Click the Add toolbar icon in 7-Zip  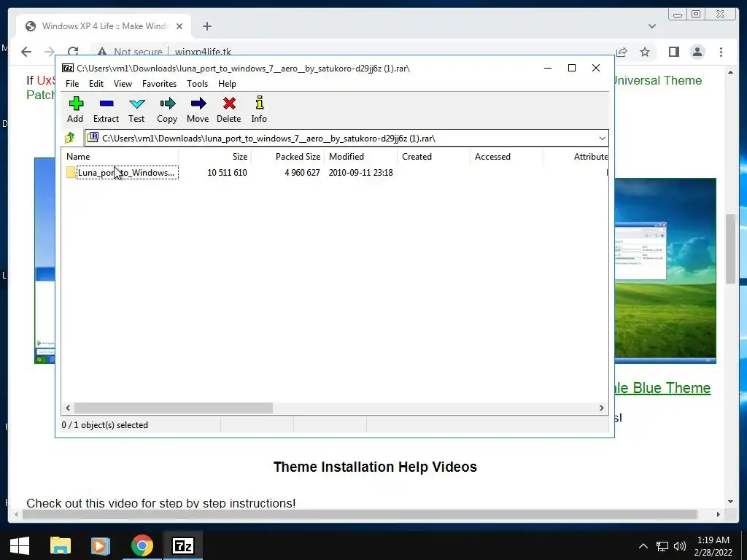pyautogui.click(x=75, y=109)
